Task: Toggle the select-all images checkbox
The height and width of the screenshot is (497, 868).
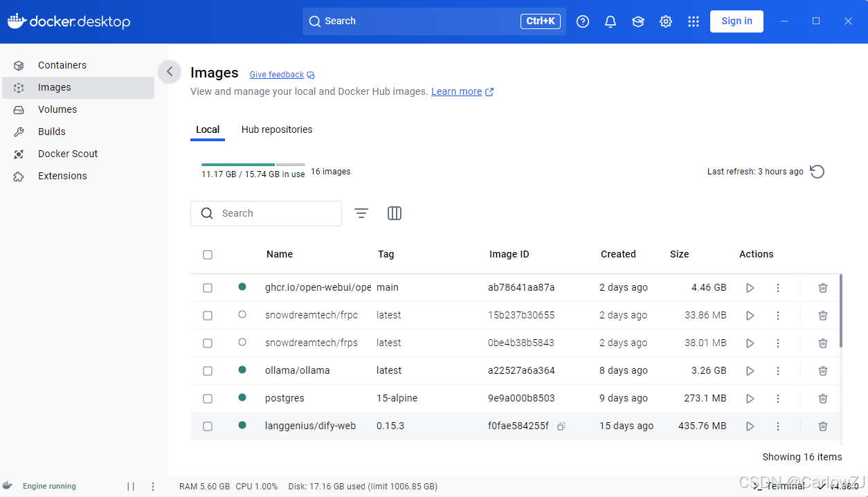Action: (x=208, y=255)
